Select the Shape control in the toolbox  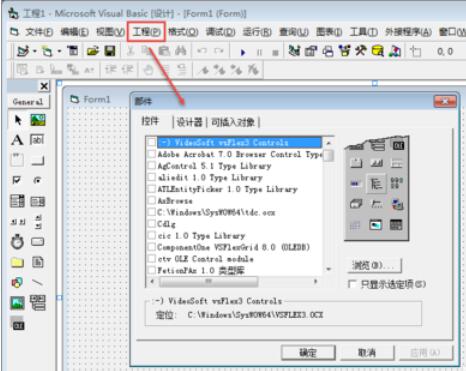coord(17,283)
